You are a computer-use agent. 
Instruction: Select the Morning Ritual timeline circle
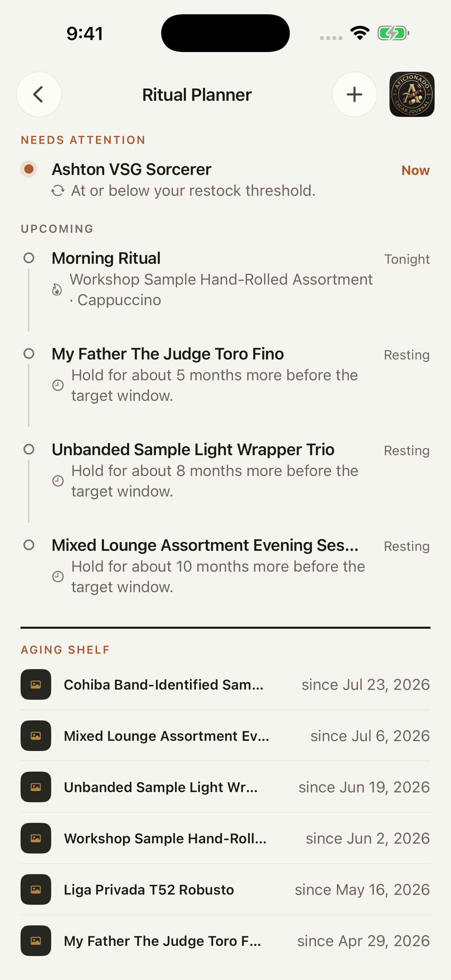(x=29, y=258)
